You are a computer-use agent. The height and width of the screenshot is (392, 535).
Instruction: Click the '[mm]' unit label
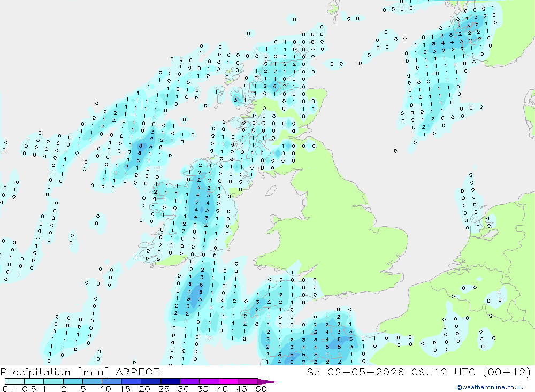coord(94,372)
